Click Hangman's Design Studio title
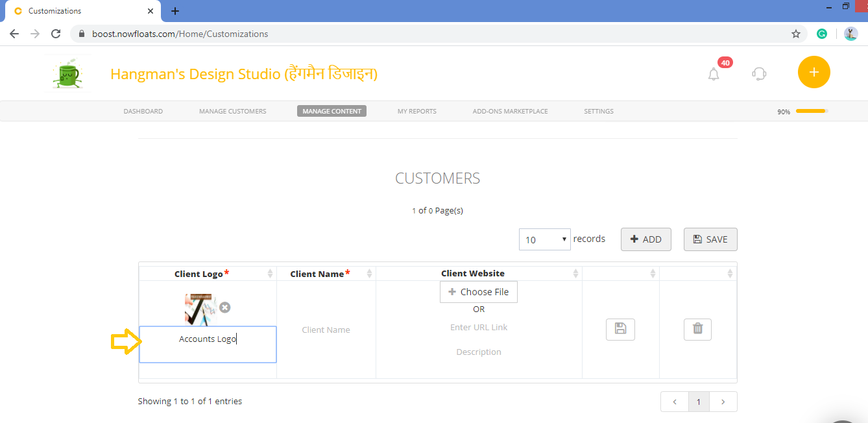This screenshot has height=423, width=868. pos(244,74)
